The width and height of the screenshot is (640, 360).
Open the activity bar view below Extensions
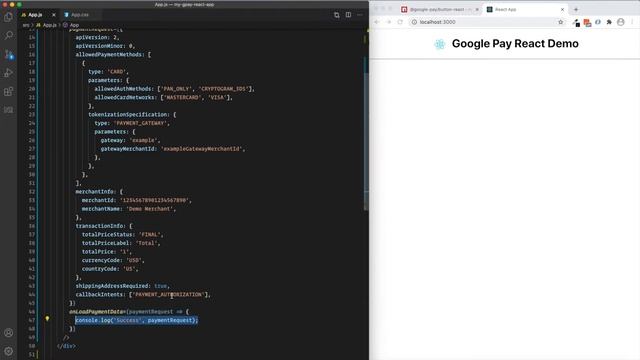9,110
